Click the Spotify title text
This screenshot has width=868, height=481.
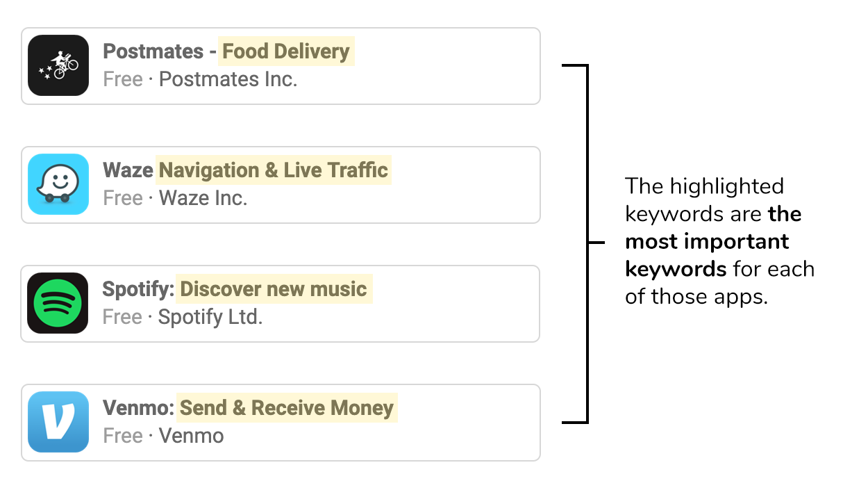[x=138, y=289]
